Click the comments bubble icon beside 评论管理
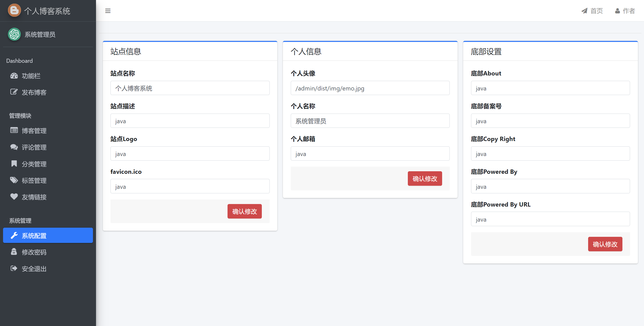644x326 pixels. [14, 147]
